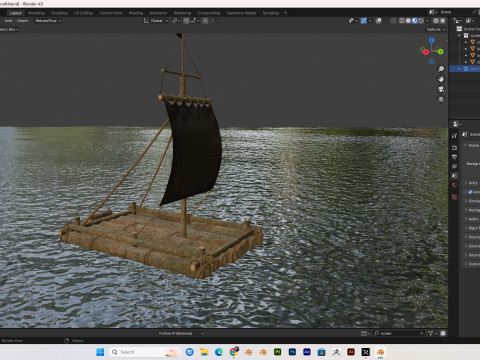Switch to the Shading workspace tab

coord(136,13)
